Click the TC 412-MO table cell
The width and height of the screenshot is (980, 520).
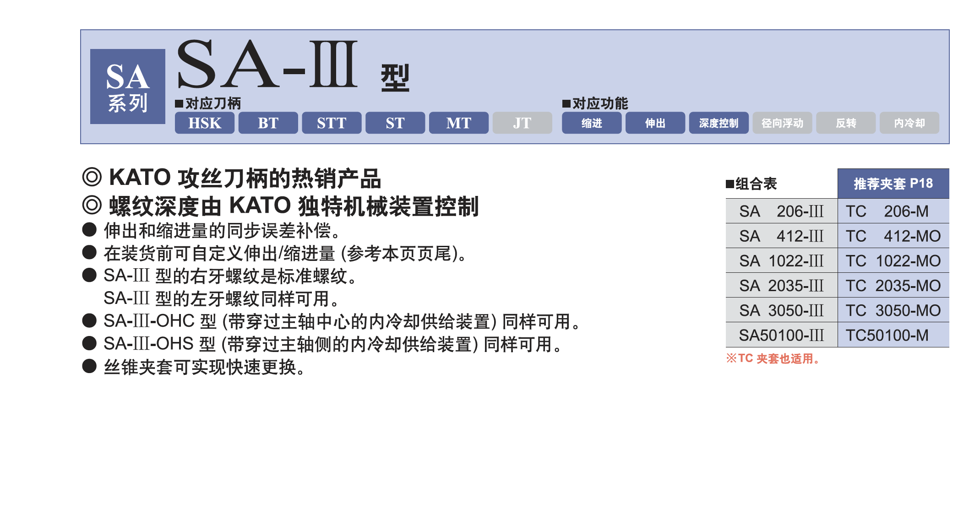pyautogui.click(x=893, y=236)
